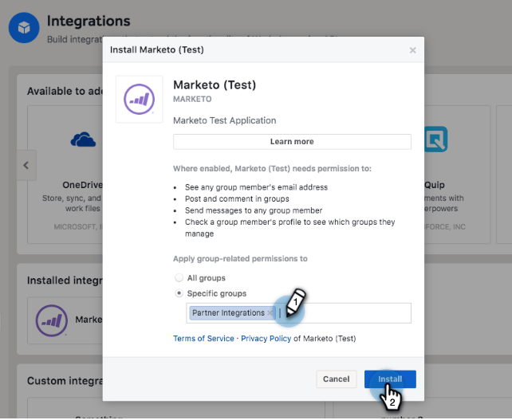Close the Install Marketo (Test) dialog

coord(412,50)
